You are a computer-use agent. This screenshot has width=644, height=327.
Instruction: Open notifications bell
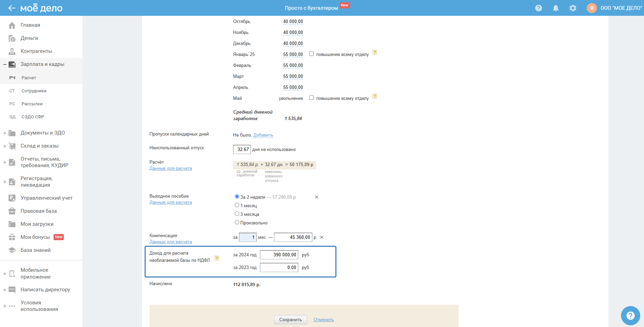556,8
